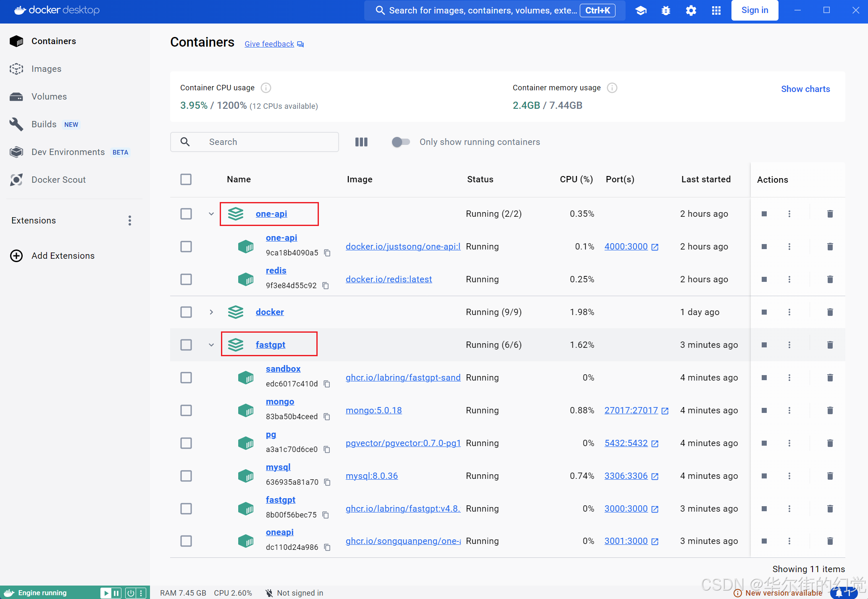Click Give feedback link
Viewport: 868px width, 599px height.
(269, 44)
